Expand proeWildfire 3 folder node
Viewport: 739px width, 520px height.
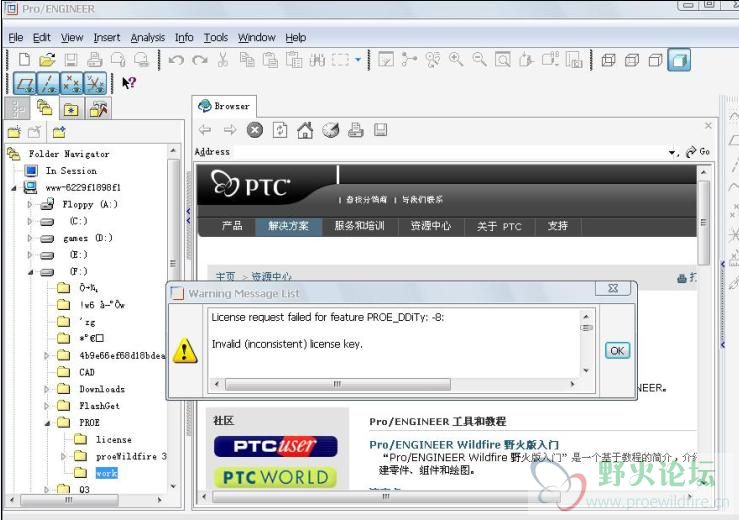point(63,456)
